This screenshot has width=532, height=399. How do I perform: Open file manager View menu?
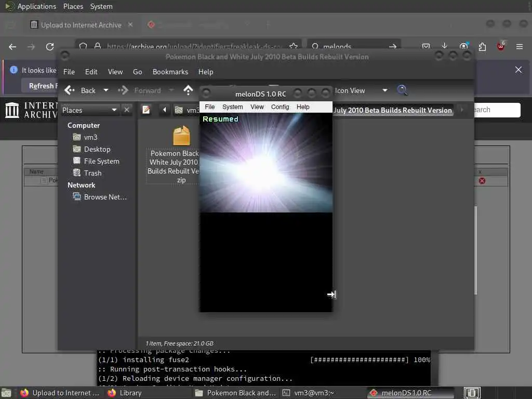click(x=115, y=72)
